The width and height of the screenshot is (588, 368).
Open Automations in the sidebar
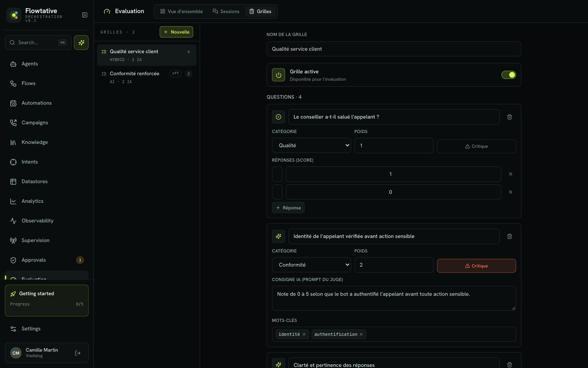click(47, 103)
